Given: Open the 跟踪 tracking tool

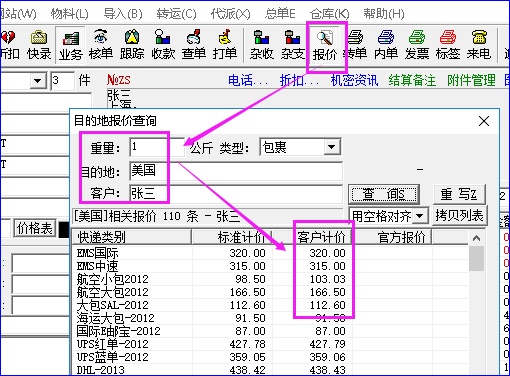Looking at the screenshot, I should tap(132, 45).
